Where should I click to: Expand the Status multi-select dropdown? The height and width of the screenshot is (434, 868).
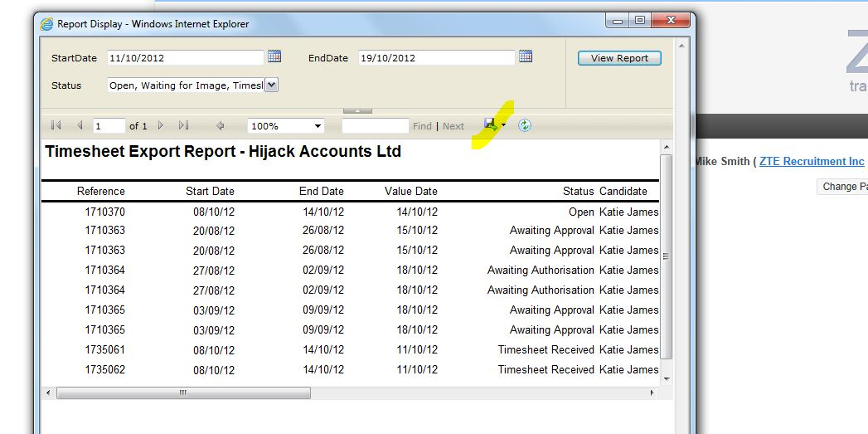pyautogui.click(x=271, y=85)
